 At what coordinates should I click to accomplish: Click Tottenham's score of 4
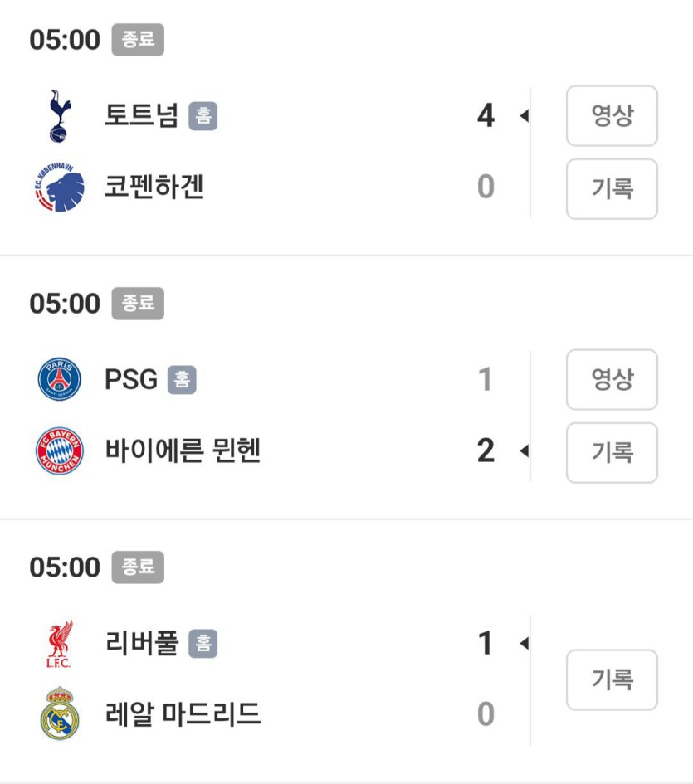[486, 116]
